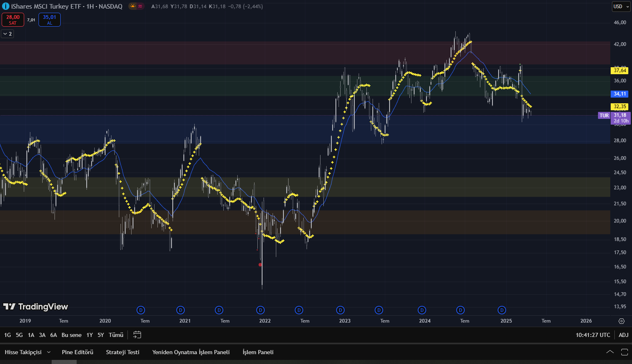Set range to 5G
The width and height of the screenshot is (632, 364).
(19, 335)
